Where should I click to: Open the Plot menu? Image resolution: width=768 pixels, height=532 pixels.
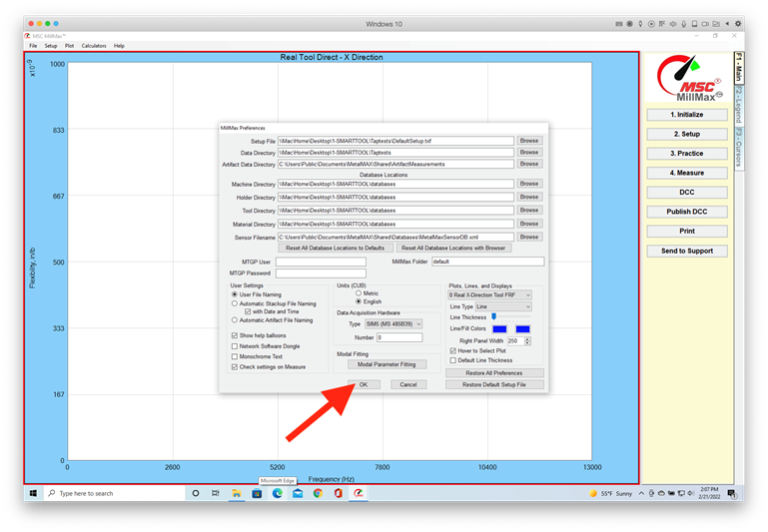[70, 46]
